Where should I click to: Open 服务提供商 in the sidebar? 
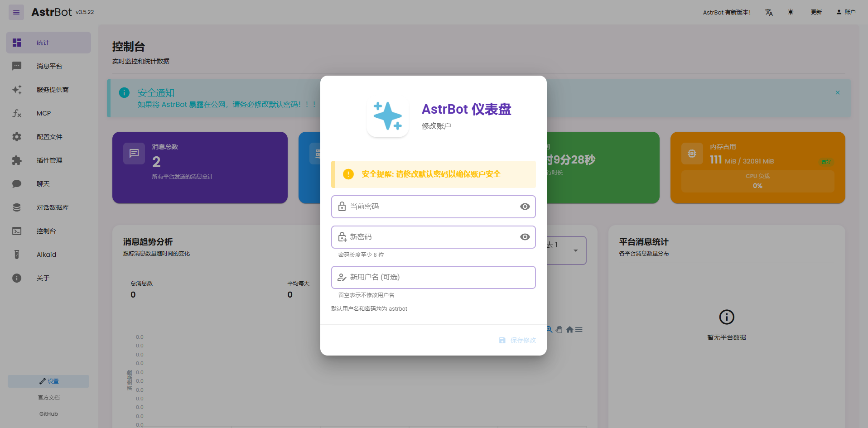[x=48, y=90]
